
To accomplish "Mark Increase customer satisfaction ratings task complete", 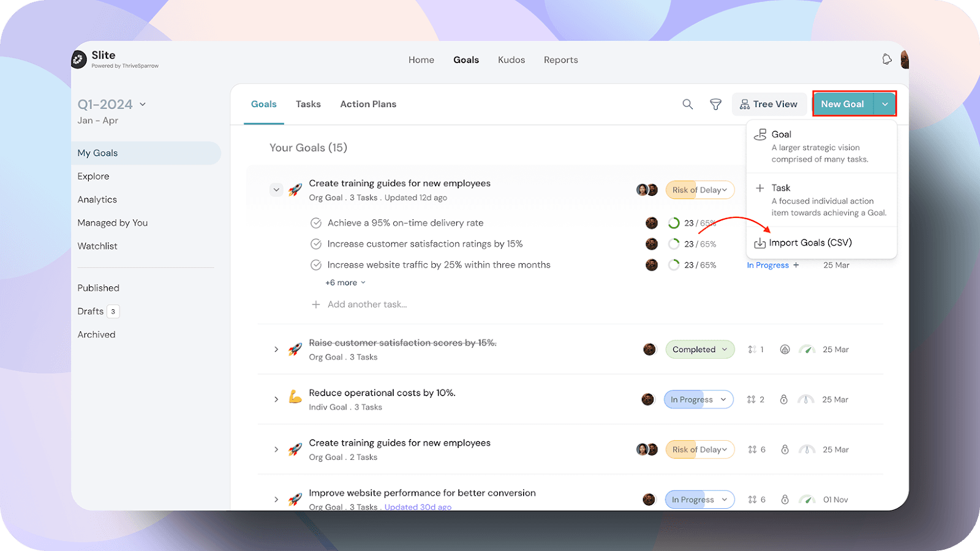I will [x=316, y=244].
